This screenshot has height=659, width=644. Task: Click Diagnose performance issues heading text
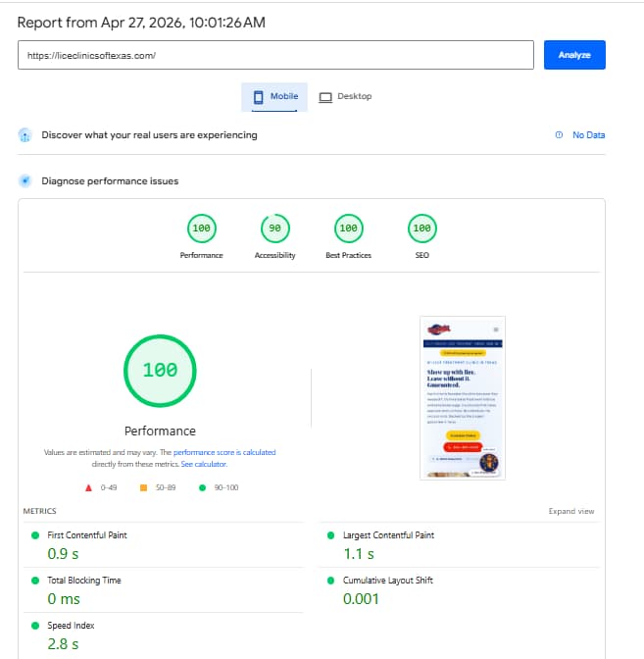(x=110, y=181)
